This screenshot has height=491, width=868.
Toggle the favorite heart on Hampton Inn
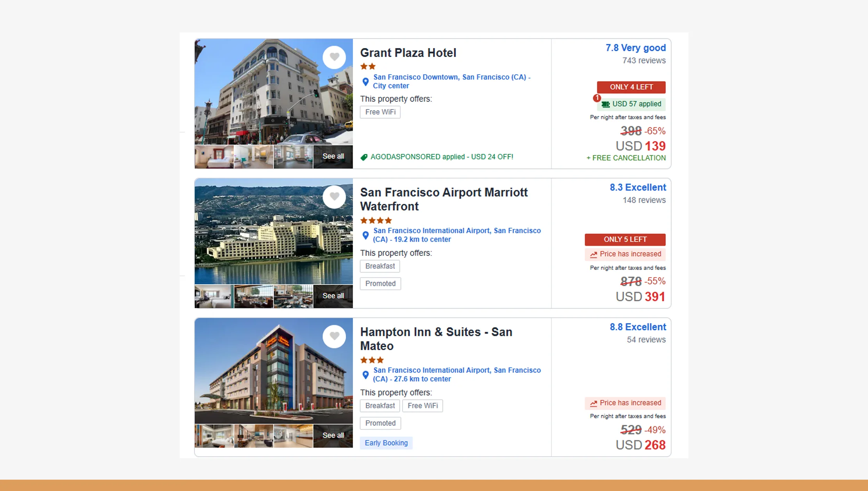(334, 336)
